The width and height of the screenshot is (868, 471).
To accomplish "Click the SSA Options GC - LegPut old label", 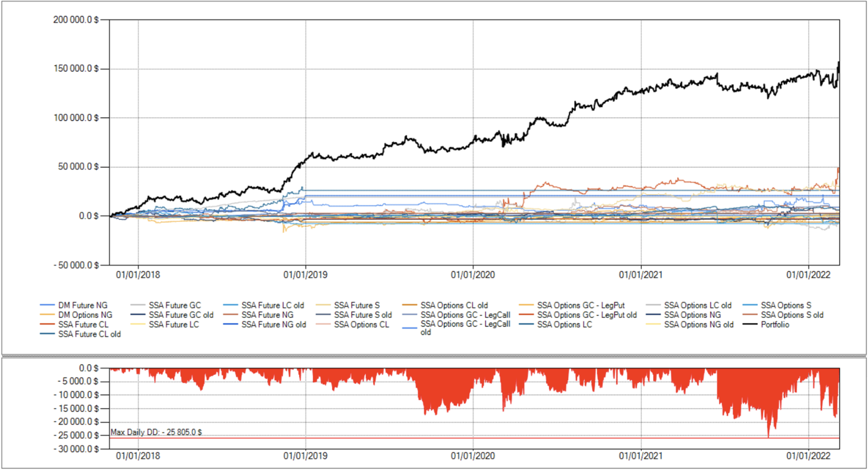I will click(x=587, y=315).
